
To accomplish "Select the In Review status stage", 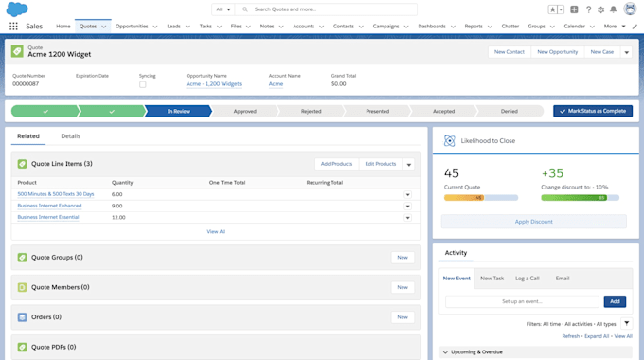I will 178,111.
